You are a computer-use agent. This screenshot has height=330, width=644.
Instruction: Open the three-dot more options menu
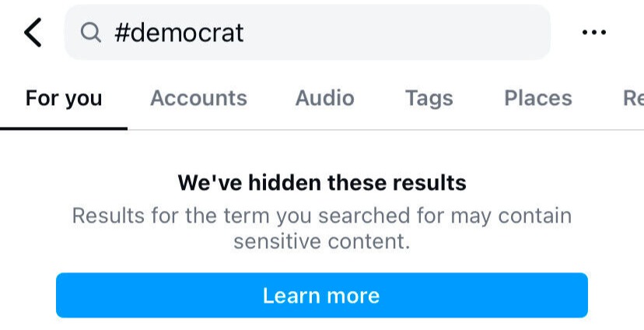593,33
